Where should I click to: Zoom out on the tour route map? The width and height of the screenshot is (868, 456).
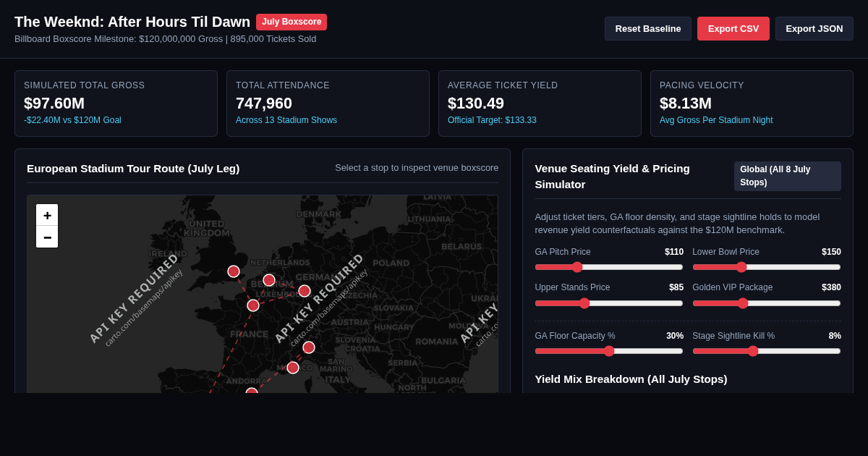point(47,237)
